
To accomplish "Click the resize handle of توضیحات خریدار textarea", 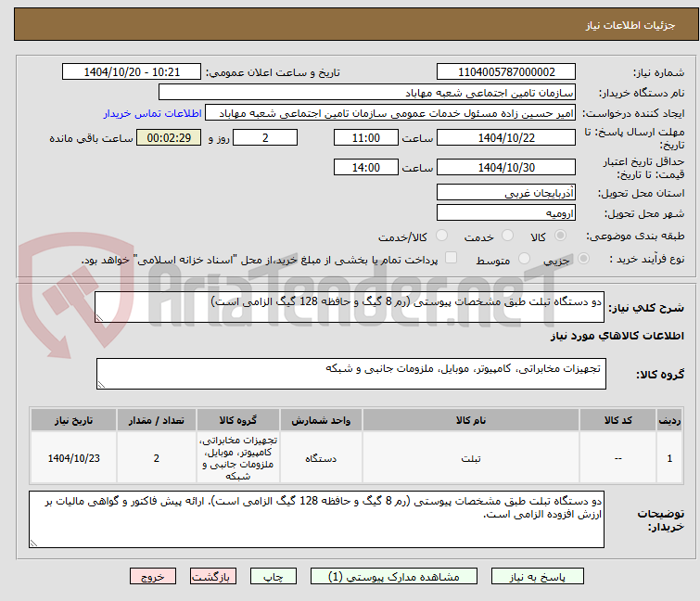I will click(x=33, y=543).
